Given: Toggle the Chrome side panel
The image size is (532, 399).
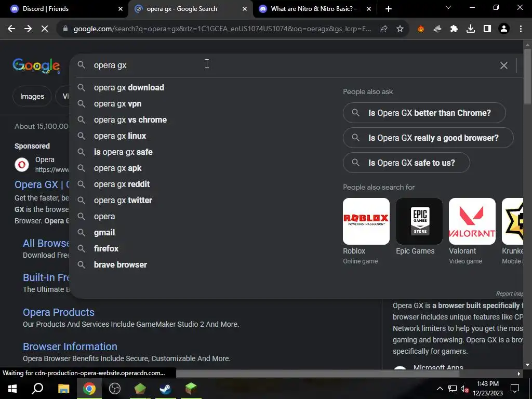Looking at the screenshot, I should click(x=487, y=29).
